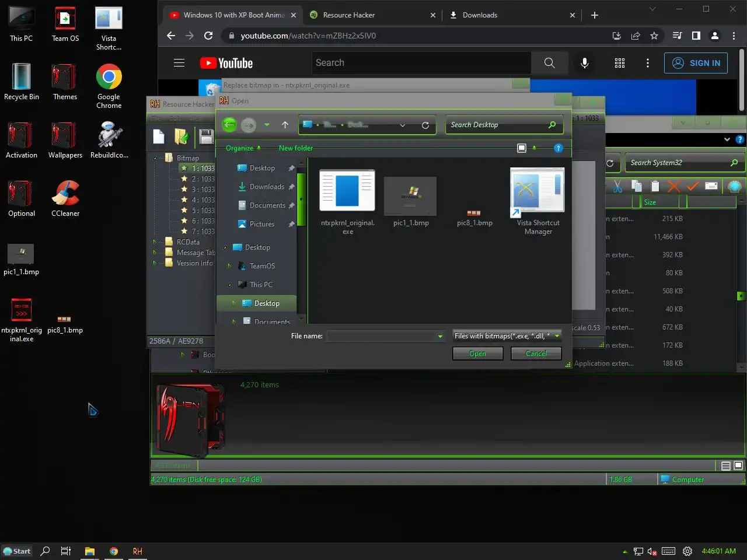Click the Search System32 field
The width and height of the screenshot is (747, 560).
point(684,163)
